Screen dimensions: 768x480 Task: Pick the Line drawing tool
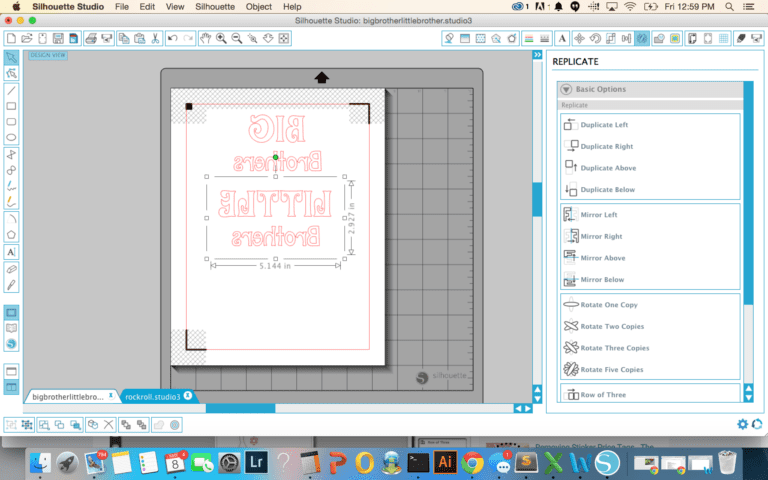pos(11,91)
